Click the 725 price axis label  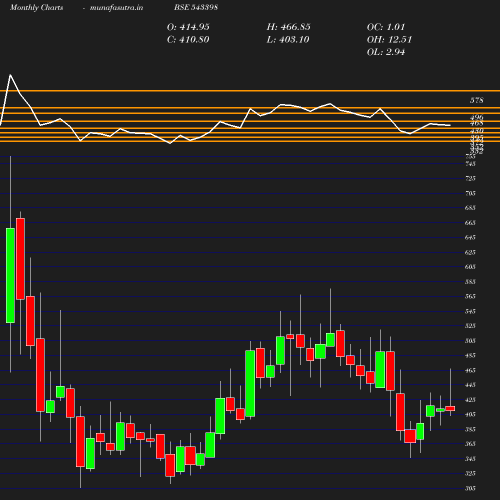(x=470, y=178)
